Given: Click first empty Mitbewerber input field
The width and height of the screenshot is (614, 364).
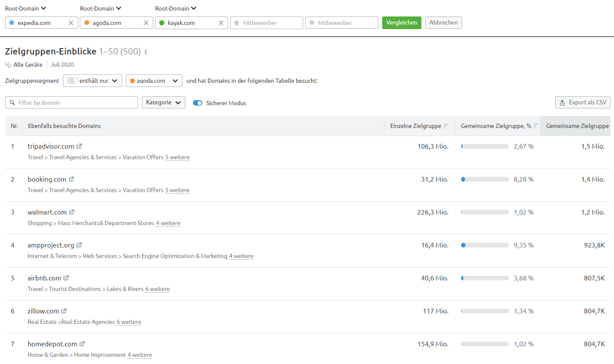Looking at the screenshot, I should [x=266, y=23].
